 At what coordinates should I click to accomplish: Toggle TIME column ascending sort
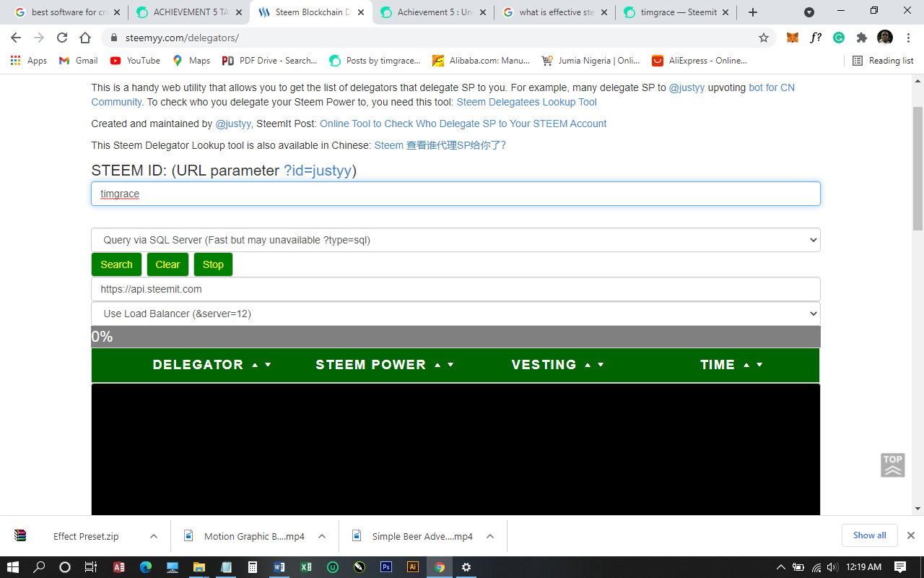746,364
